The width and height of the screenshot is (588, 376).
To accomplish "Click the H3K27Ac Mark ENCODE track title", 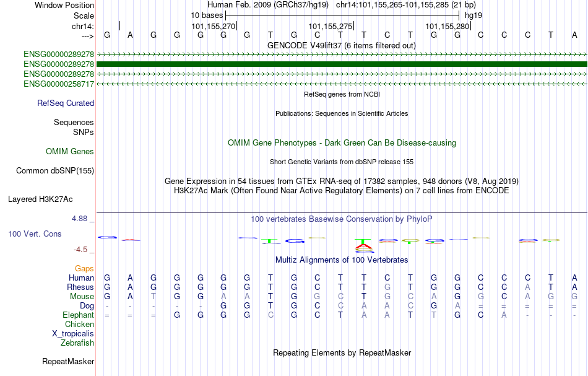I will [x=342, y=191].
